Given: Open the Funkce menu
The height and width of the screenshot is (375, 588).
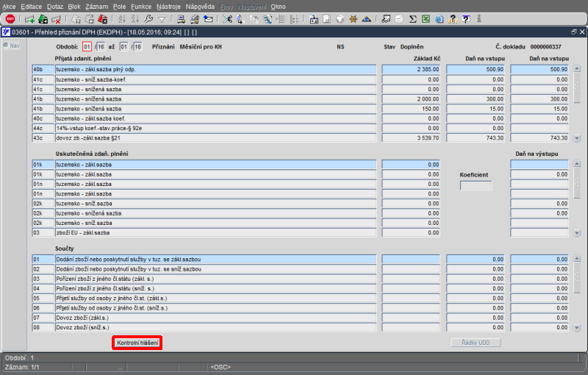Looking at the screenshot, I should (x=141, y=7).
